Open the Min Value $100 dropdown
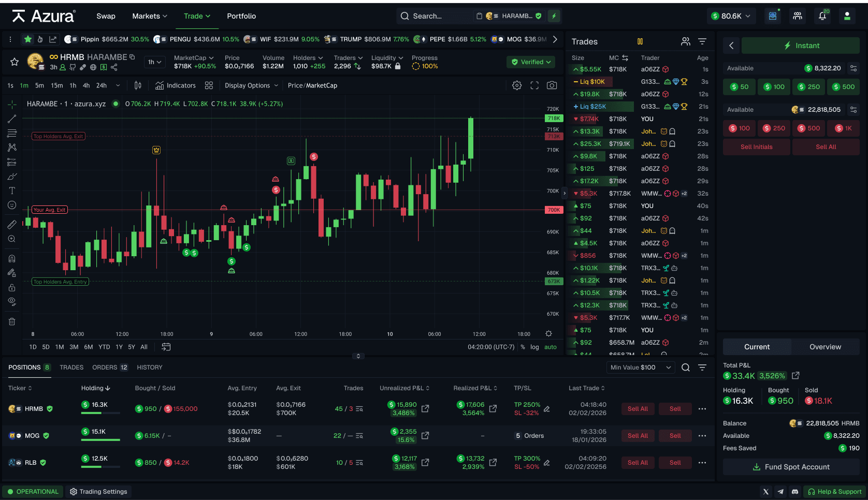The height and width of the screenshot is (500, 868). 641,367
